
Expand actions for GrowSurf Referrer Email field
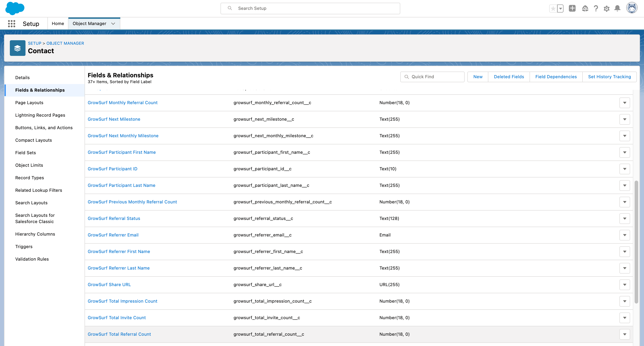pos(625,235)
